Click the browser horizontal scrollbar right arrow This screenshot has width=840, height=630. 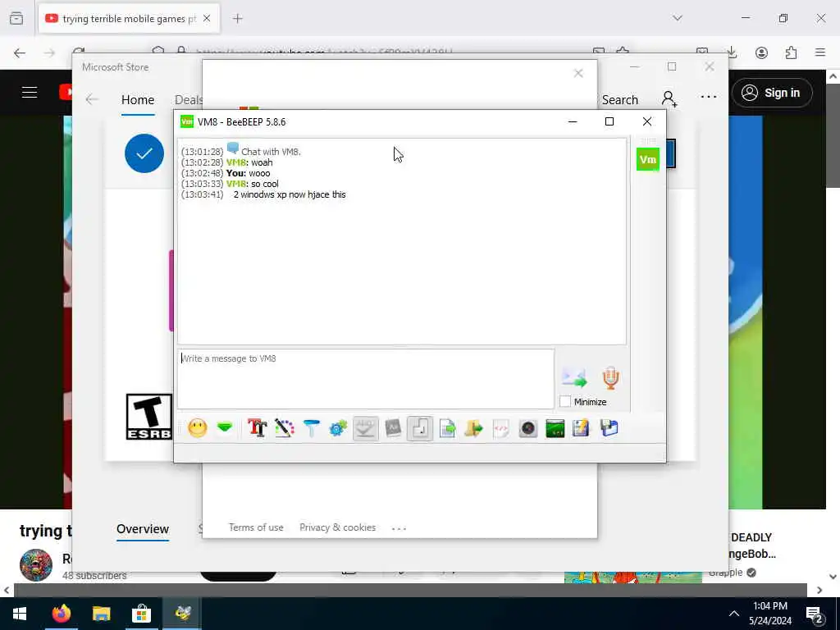tap(819, 590)
